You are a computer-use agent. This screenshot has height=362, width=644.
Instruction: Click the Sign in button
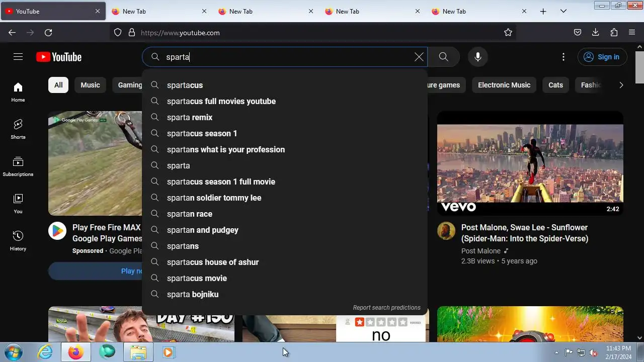pos(602,57)
